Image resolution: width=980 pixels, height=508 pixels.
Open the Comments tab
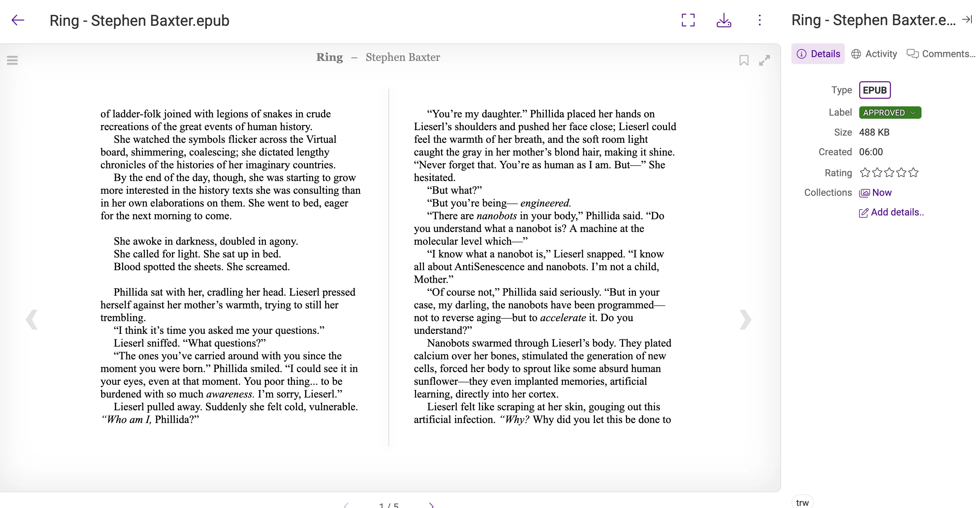pyautogui.click(x=941, y=54)
